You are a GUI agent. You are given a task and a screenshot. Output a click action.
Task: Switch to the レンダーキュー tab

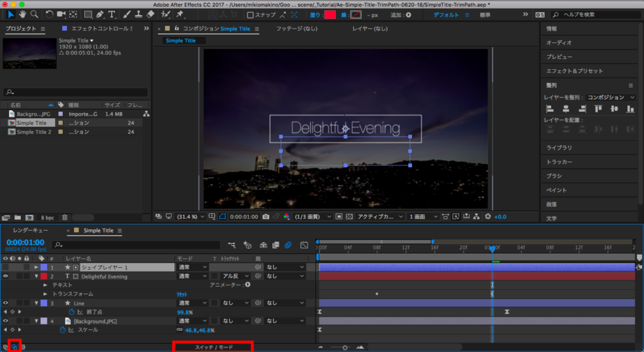[x=30, y=231]
